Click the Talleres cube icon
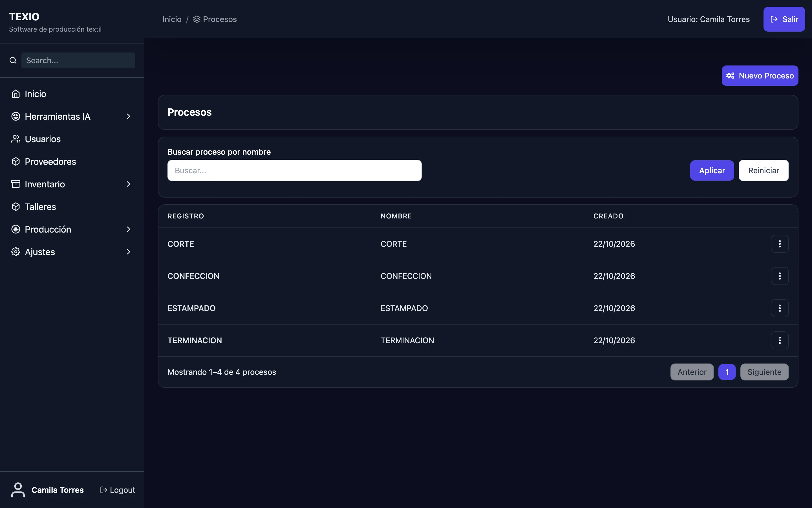 (16, 207)
